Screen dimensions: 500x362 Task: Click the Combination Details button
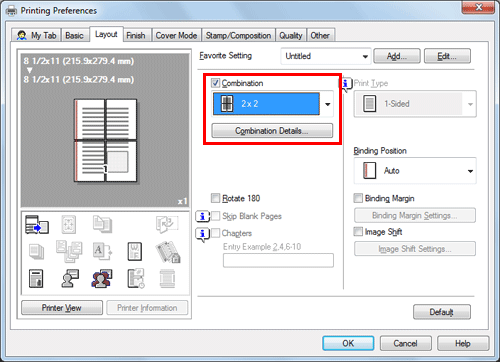coord(272,131)
